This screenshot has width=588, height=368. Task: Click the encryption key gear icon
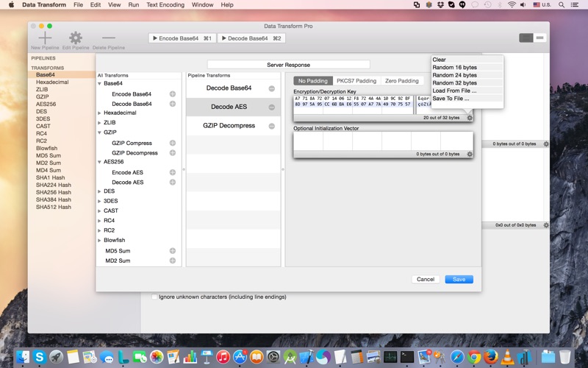point(470,118)
